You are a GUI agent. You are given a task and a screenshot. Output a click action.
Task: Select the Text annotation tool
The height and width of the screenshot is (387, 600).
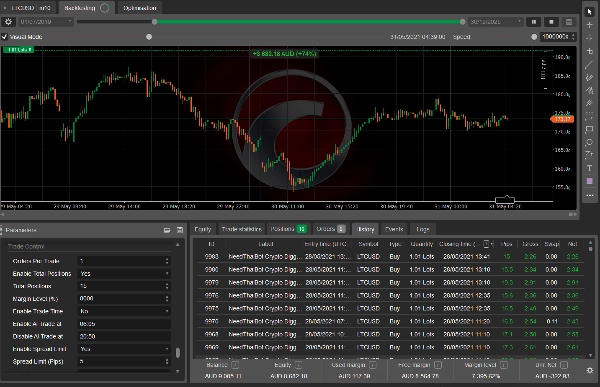point(589,168)
